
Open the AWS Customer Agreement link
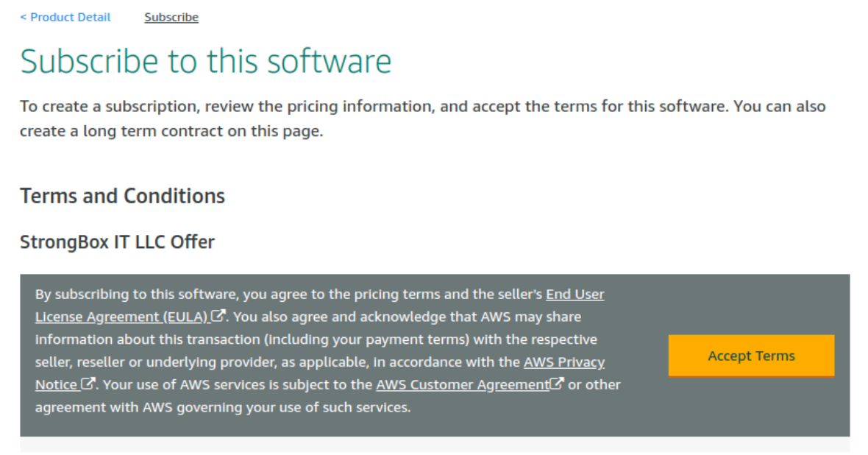462,384
